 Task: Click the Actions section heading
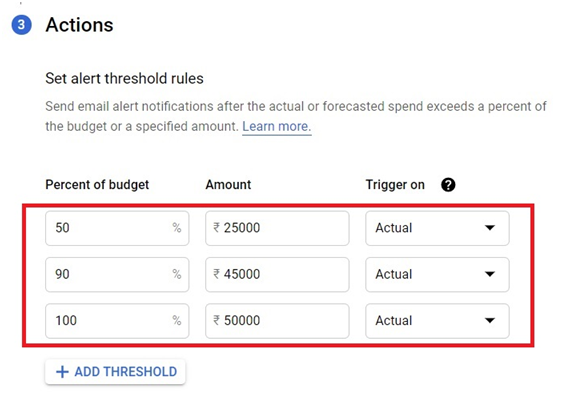[79, 25]
